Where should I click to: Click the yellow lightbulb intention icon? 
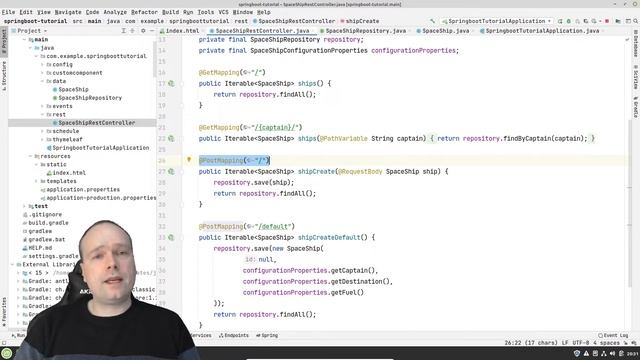pos(189,160)
